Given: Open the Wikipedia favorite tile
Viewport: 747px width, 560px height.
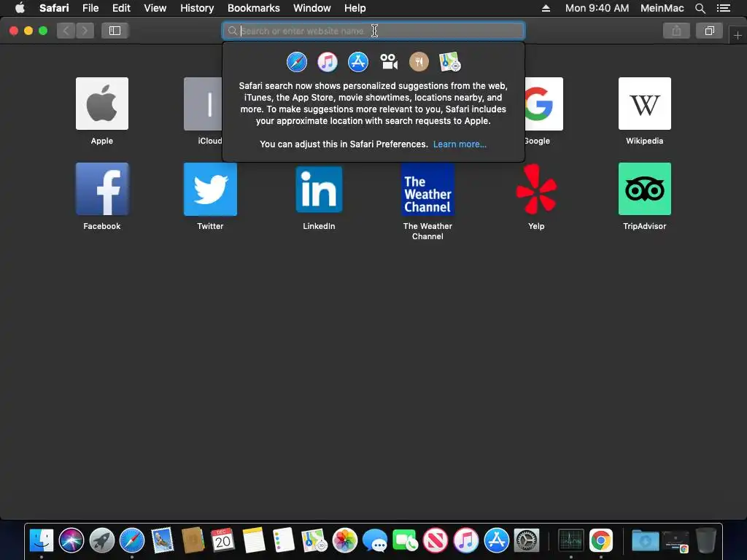Looking at the screenshot, I should [x=645, y=104].
